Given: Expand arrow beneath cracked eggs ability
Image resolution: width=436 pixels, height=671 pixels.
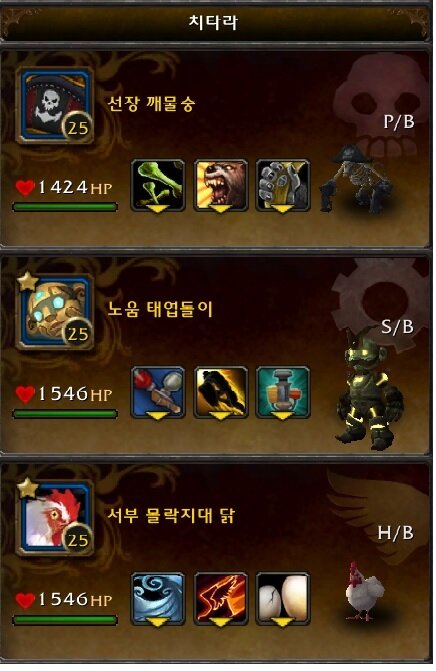Looking at the screenshot, I should 283,622.
